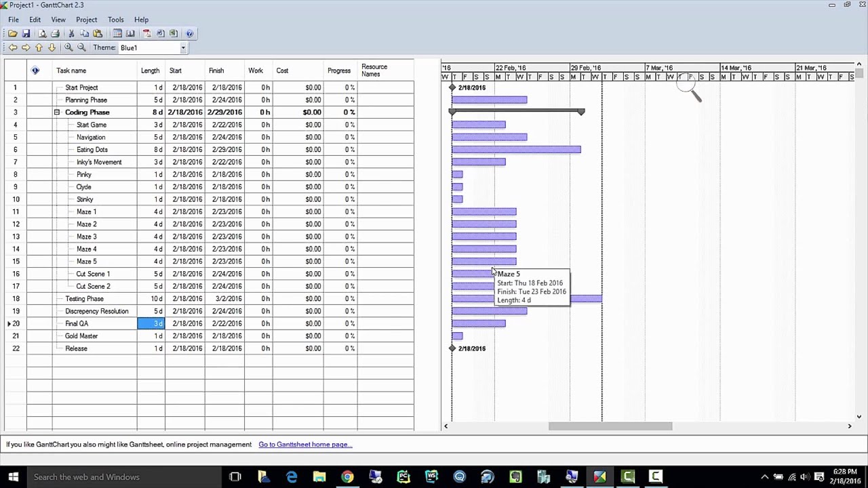Screen dimensions: 868x488
Task: Click the Start Project milestone diamond
Action: (x=452, y=87)
